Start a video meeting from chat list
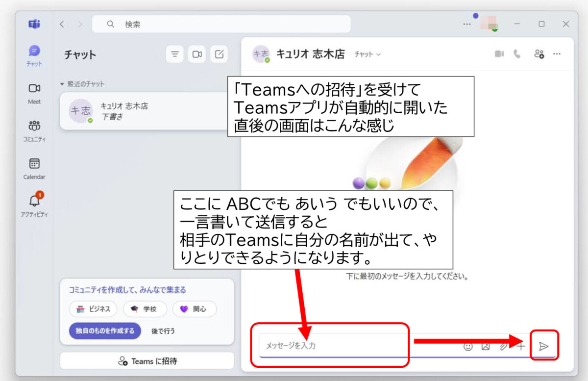The image size is (588, 381). 197,54
